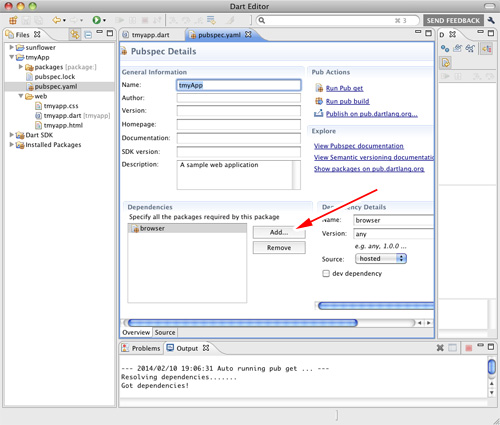
Task: Click the Homepage input field
Action: point(239,125)
